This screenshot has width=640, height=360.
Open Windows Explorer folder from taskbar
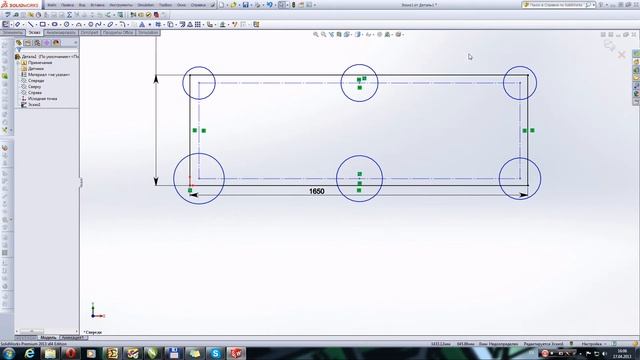click(50, 353)
